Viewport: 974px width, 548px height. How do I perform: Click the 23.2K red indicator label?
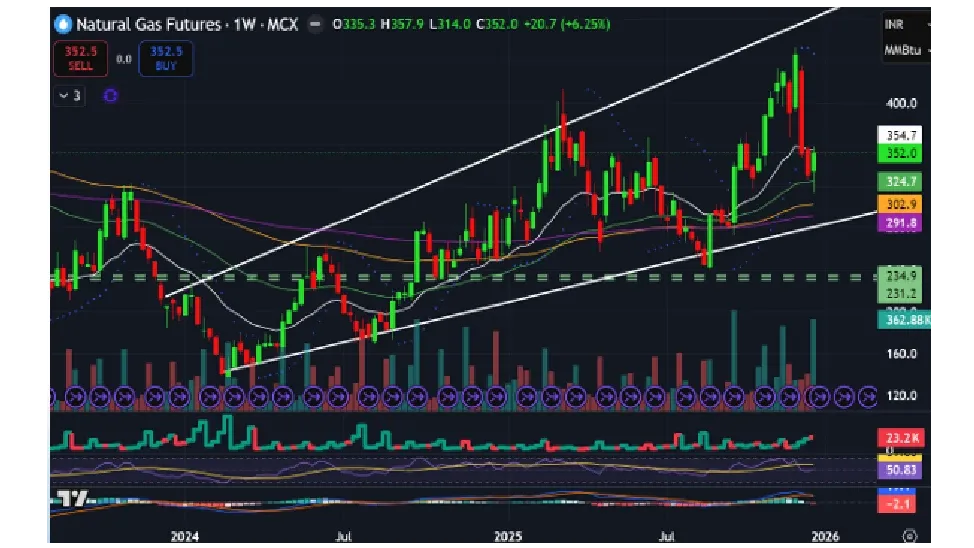900,438
